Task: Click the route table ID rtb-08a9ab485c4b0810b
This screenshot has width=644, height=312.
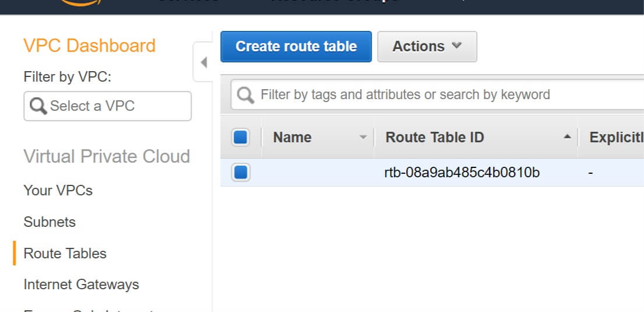Action: 462,173
